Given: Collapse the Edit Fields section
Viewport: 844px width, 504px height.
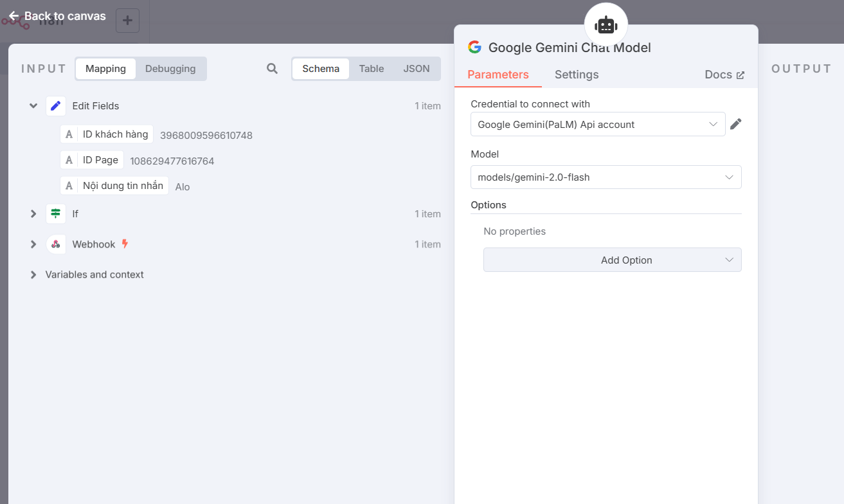Looking at the screenshot, I should click(33, 105).
